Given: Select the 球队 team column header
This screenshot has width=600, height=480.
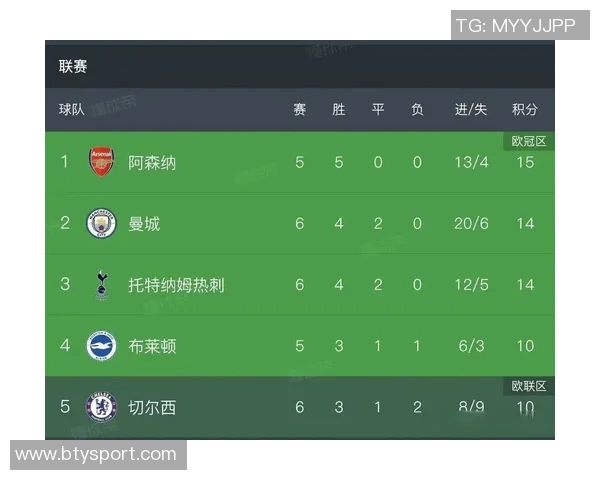Looking at the screenshot, I should [x=72, y=109].
